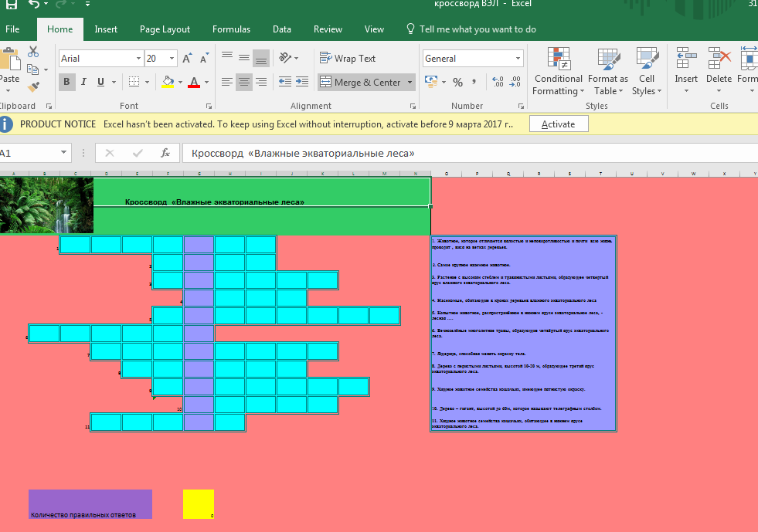The image size is (758, 532).
Task: Toggle Italic formatting
Action: (83, 82)
